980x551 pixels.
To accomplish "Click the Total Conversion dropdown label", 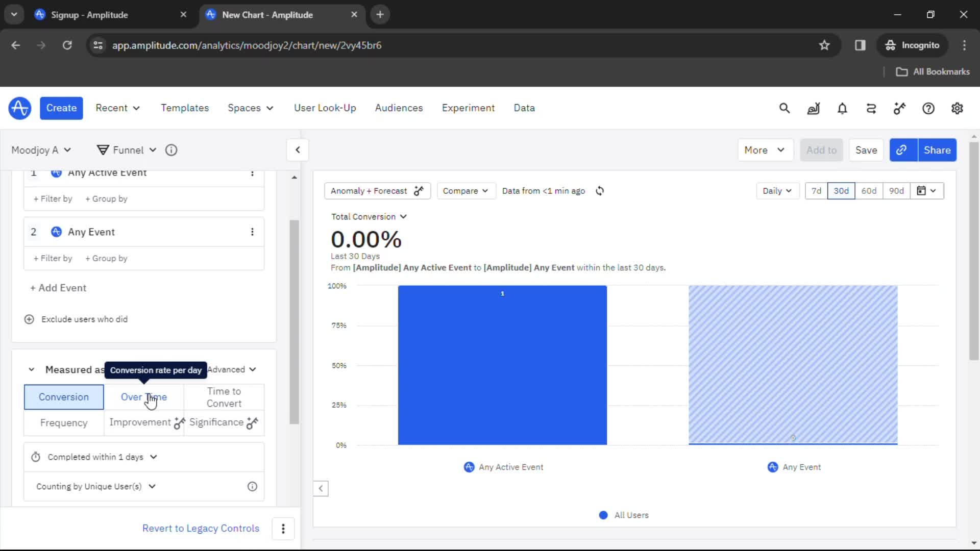I will (x=369, y=216).
